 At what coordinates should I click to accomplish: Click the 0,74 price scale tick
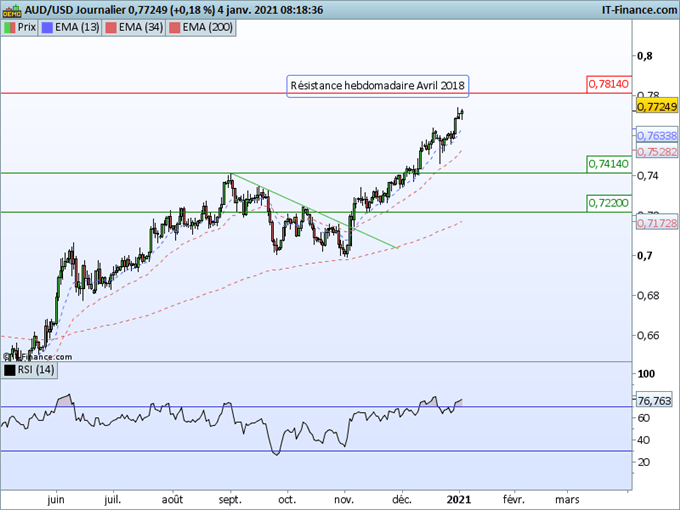pyautogui.click(x=648, y=176)
